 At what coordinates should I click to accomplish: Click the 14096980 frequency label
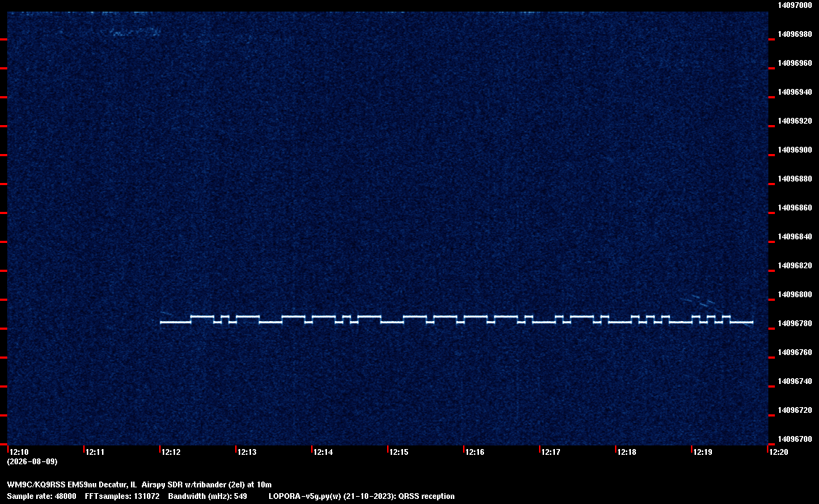point(794,34)
